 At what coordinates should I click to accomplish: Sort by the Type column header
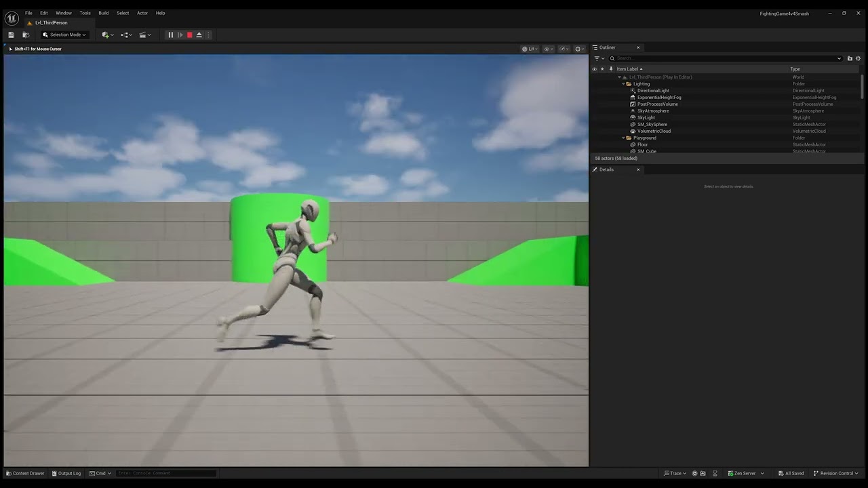(x=795, y=69)
